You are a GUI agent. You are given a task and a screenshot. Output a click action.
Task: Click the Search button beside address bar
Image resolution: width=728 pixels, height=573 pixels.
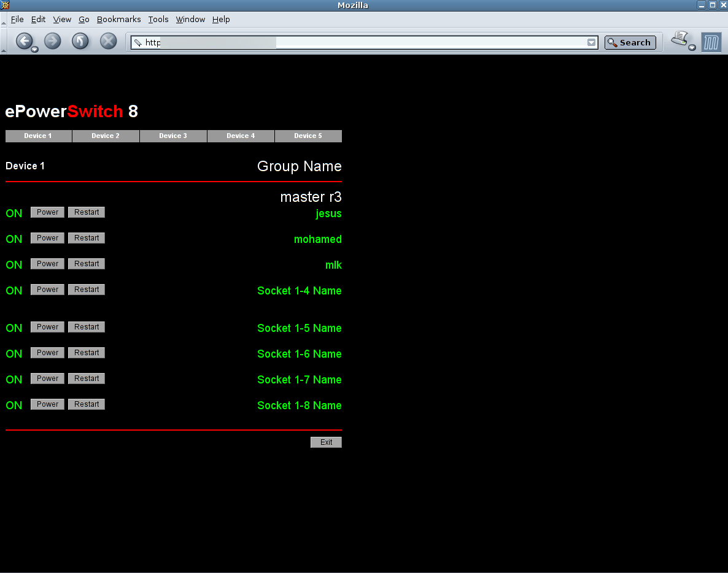tap(630, 42)
